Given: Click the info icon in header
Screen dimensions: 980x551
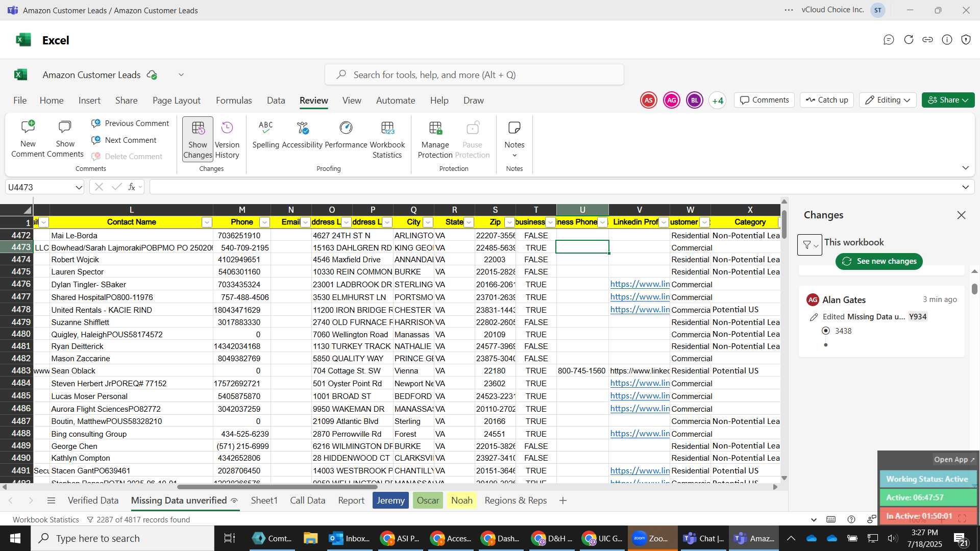Looking at the screenshot, I should (x=947, y=40).
